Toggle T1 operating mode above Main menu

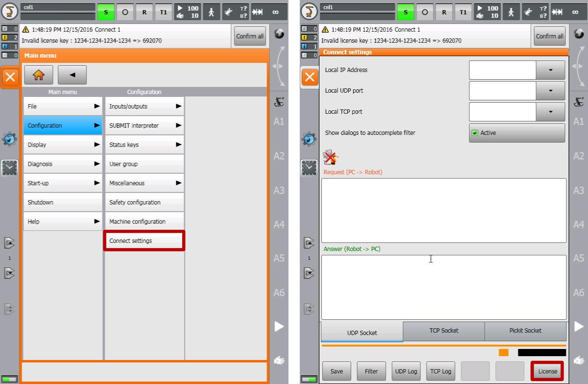tap(163, 12)
